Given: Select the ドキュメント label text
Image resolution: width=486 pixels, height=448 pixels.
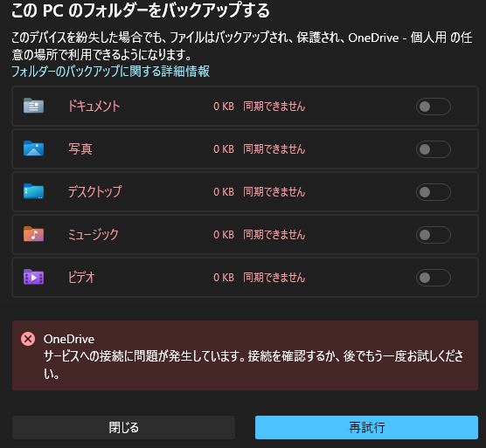Looking at the screenshot, I should click(x=94, y=107).
